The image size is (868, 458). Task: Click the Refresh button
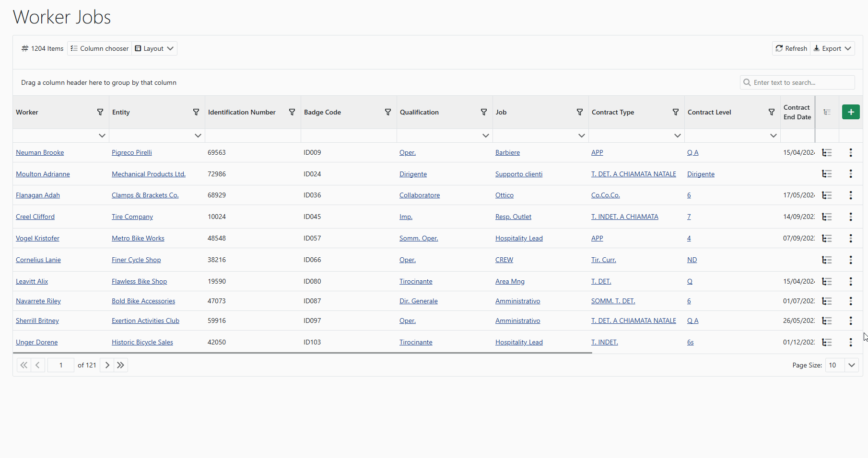click(x=791, y=48)
